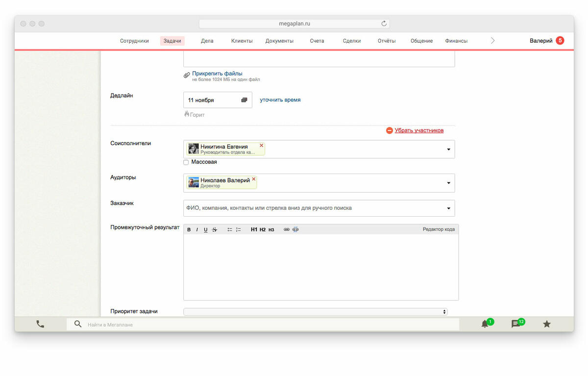
Task: Open notifications via the bell icon
Action: pos(485,324)
